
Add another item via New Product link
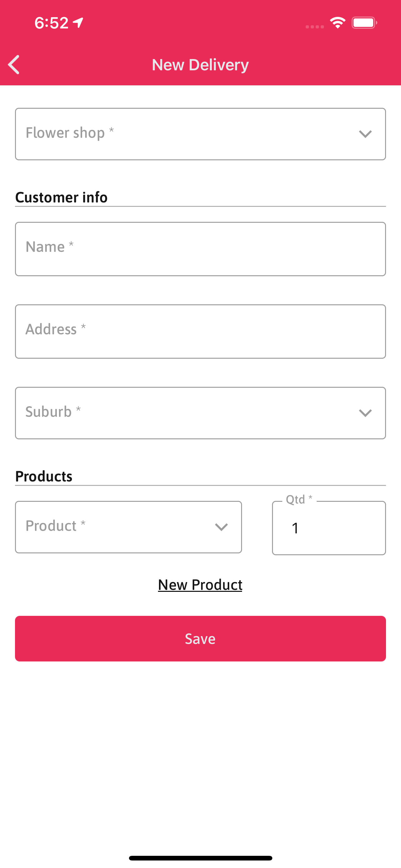click(200, 585)
